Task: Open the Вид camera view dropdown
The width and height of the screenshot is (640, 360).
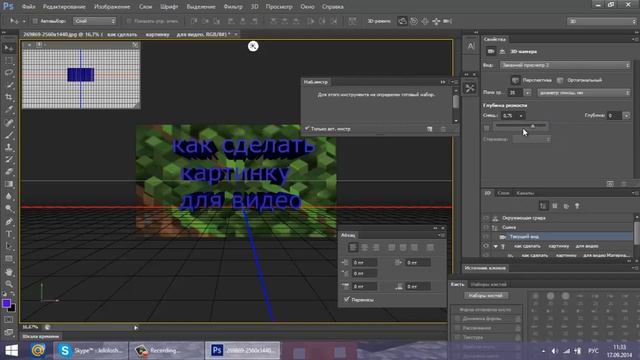Action: (x=565, y=65)
